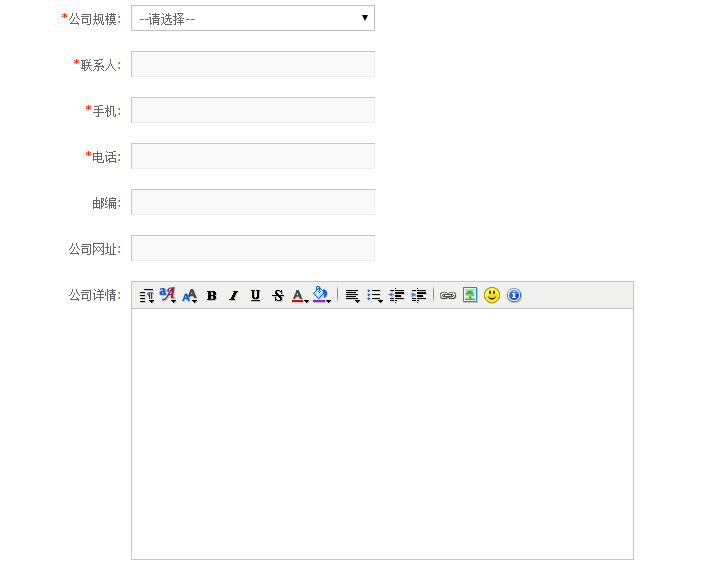Click the 公司网址 input field

click(253, 248)
